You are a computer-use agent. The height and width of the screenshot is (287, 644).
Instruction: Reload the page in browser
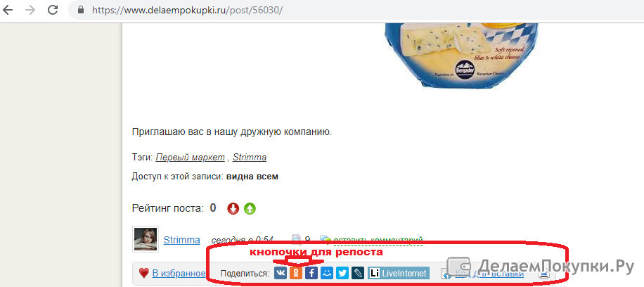point(53,10)
